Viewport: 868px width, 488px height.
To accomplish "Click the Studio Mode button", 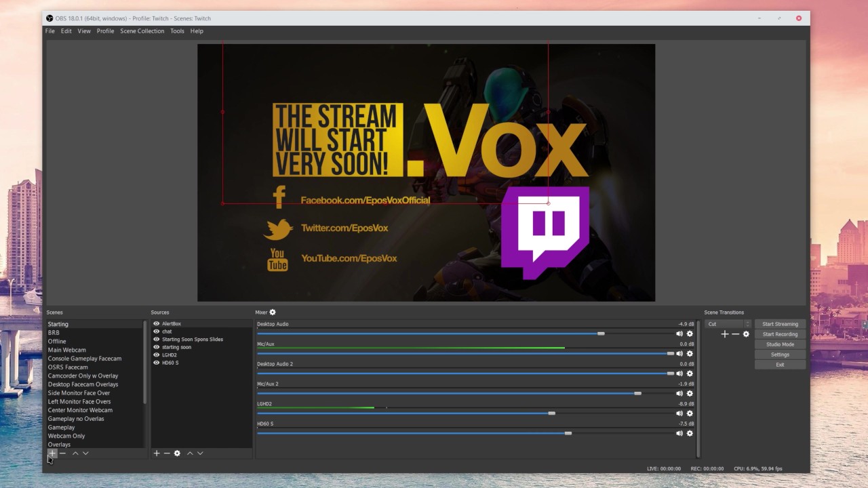I will pyautogui.click(x=780, y=344).
